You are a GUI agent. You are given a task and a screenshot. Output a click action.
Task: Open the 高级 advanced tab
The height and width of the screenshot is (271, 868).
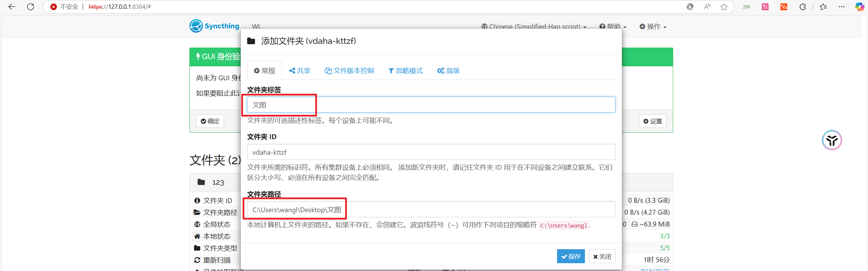point(448,71)
